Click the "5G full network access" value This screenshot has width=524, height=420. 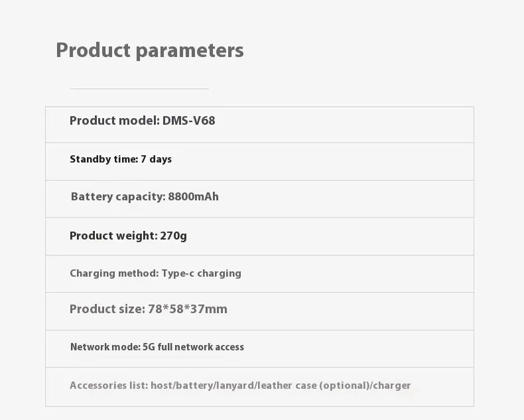click(193, 347)
